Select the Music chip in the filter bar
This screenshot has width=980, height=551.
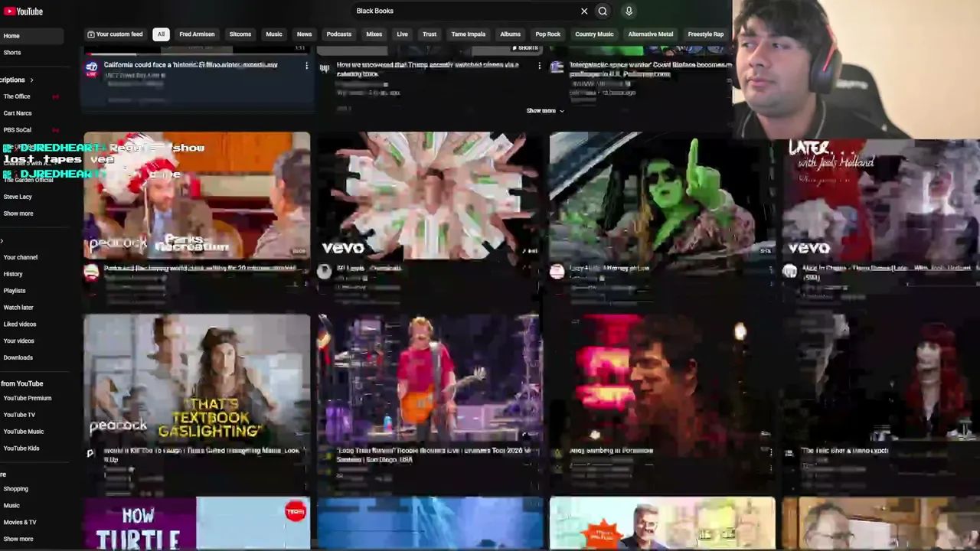pos(274,34)
